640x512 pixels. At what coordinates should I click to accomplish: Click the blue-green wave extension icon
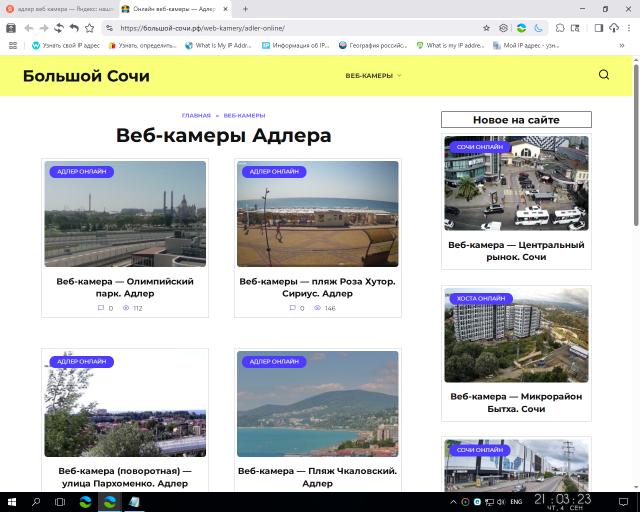click(x=521, y=28)
